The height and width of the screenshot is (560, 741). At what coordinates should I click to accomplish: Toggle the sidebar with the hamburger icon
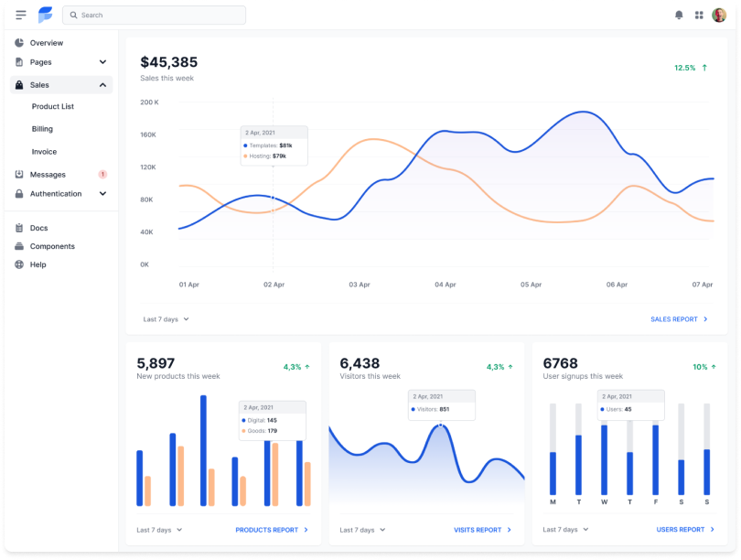[x=18, y=15]
